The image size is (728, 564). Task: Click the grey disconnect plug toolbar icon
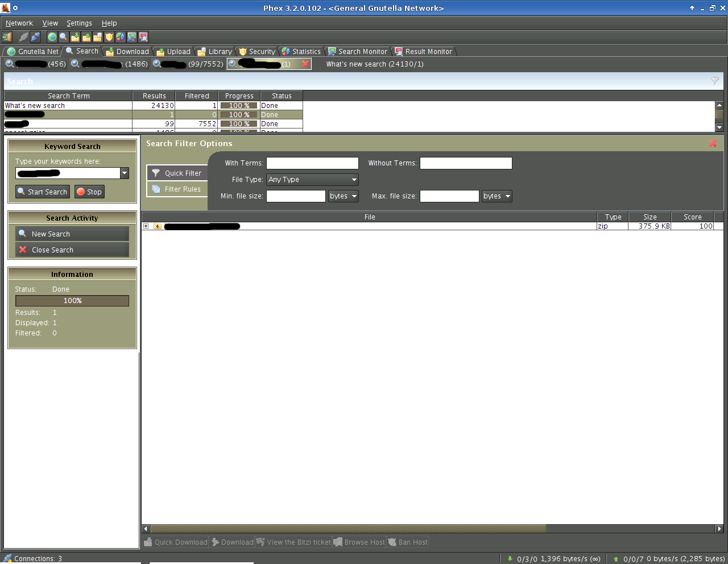[x=24, y=37]
